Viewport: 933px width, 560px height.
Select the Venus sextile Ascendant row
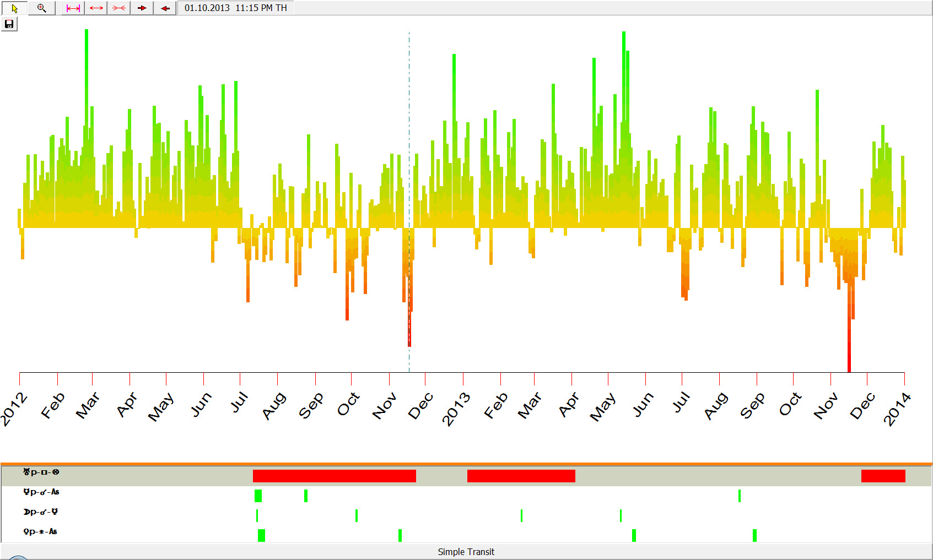tap(40, 532)
